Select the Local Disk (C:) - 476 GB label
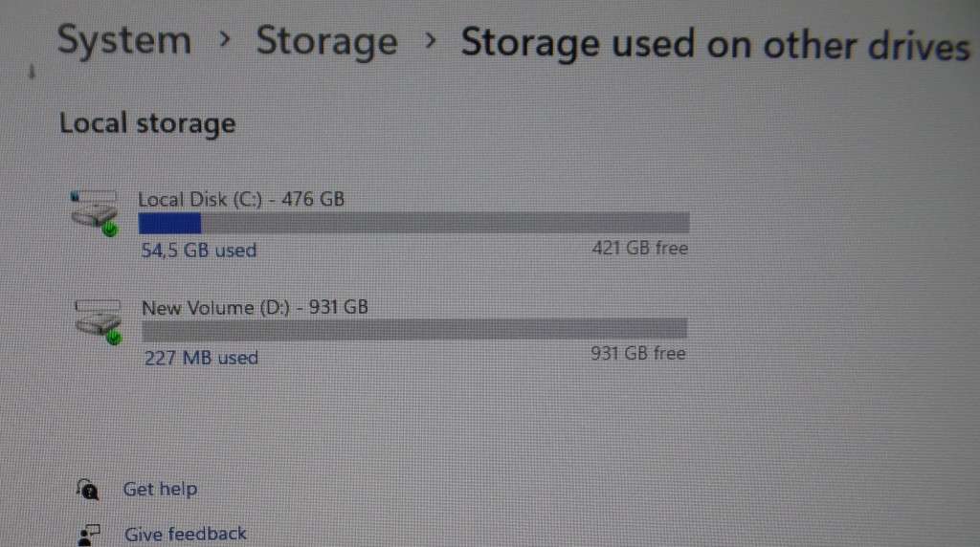The height and width of the screenshot is (547, 980). click(241, 200)
